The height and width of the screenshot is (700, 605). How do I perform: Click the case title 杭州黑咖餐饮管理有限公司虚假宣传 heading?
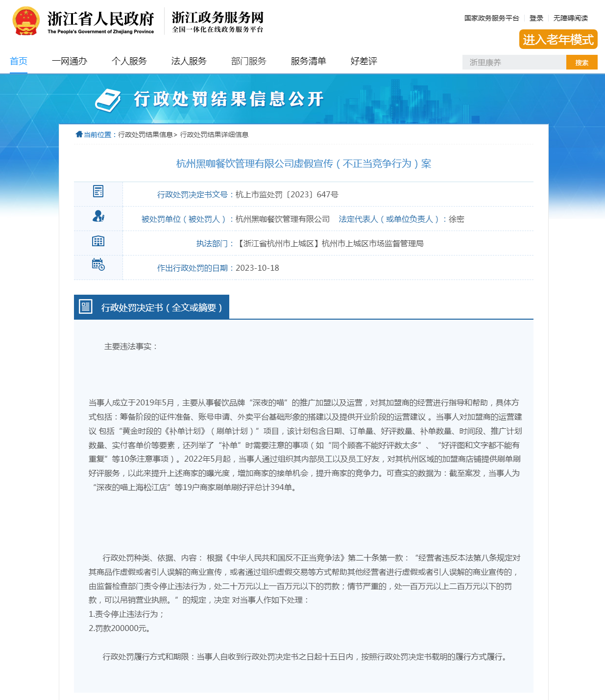point(304,163)
